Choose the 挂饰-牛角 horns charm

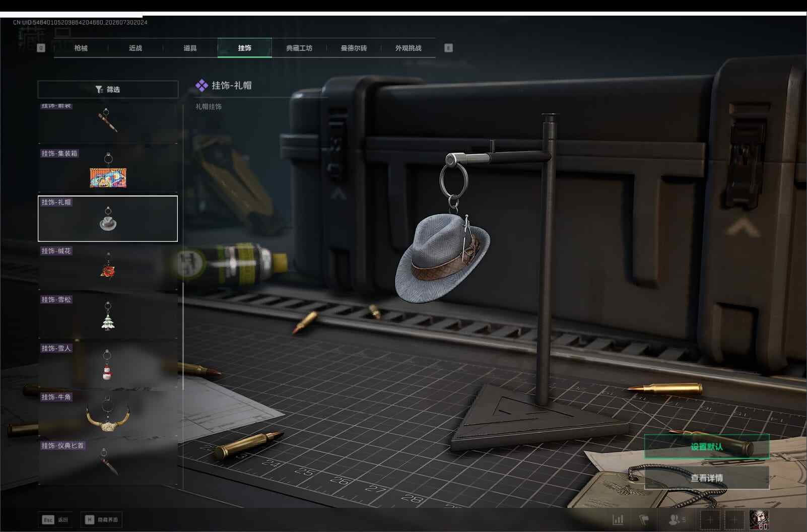click(108, 414)
